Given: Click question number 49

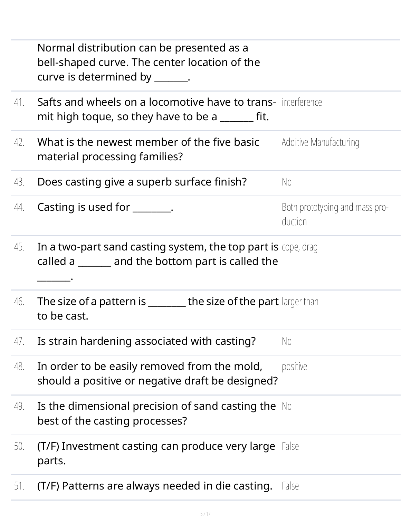Looking at the screenshot, I should [x=19, y=406].
